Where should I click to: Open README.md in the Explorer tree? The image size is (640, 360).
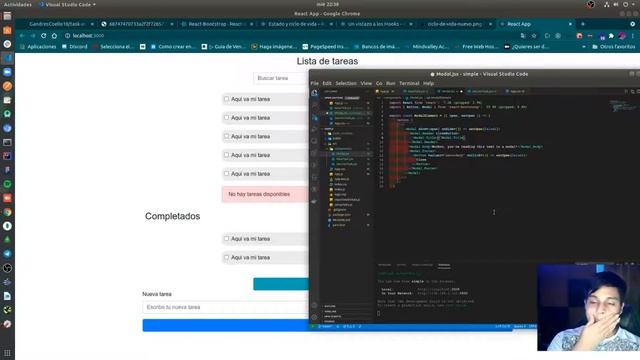[341, 220]
